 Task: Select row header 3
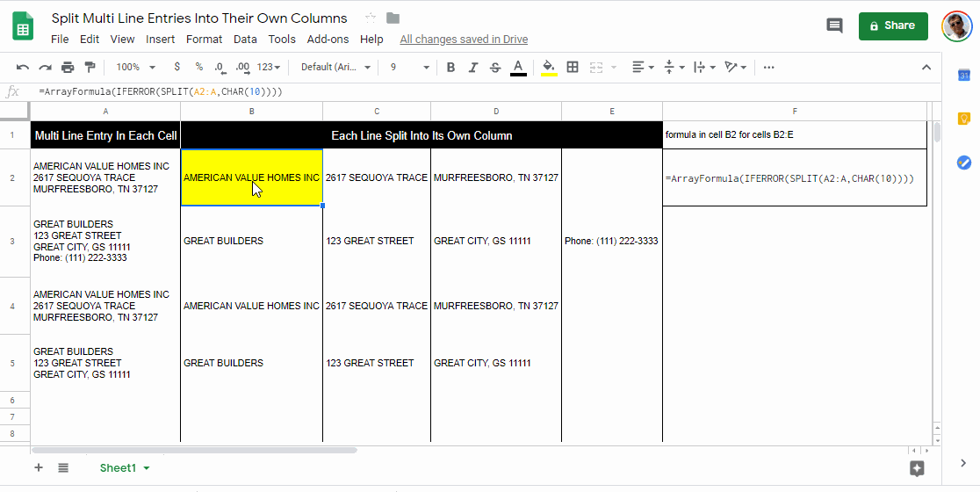[12, 241]
